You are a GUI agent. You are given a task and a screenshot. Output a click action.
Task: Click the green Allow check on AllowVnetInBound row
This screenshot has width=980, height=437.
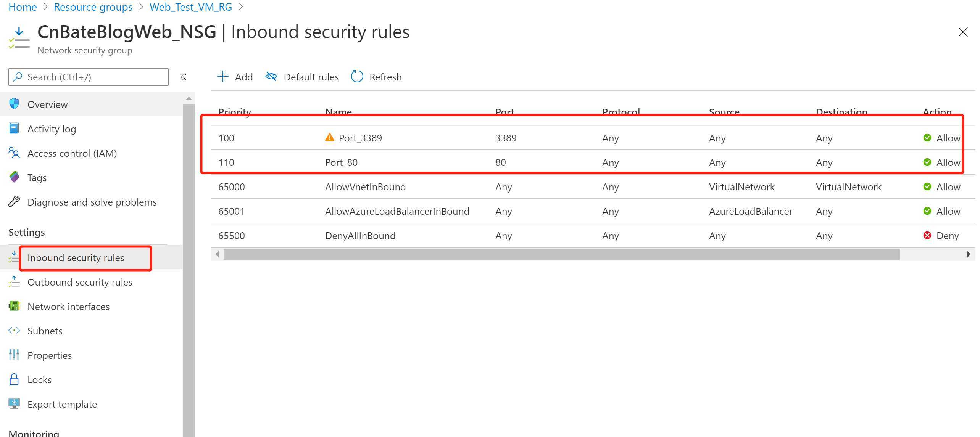click(927, 186)
